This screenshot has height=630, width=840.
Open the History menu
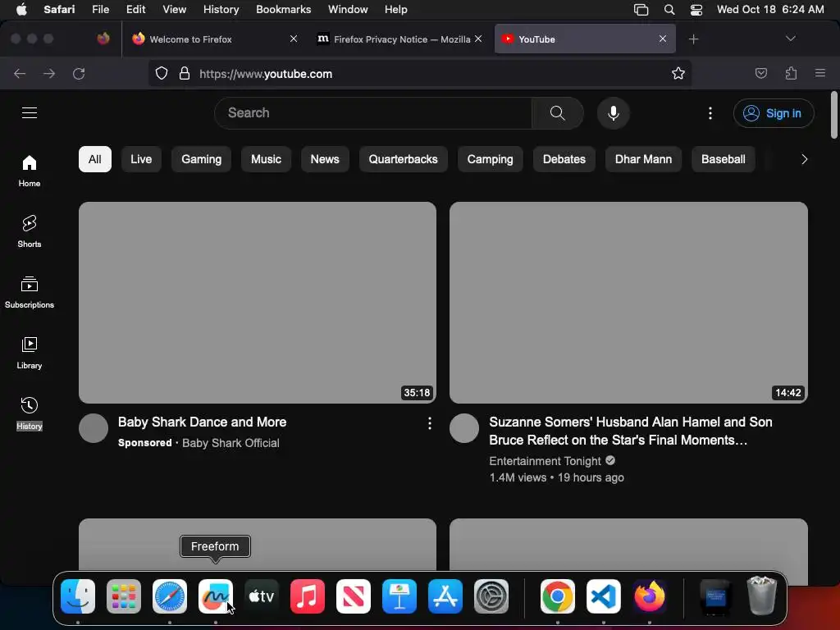(221, 10)
